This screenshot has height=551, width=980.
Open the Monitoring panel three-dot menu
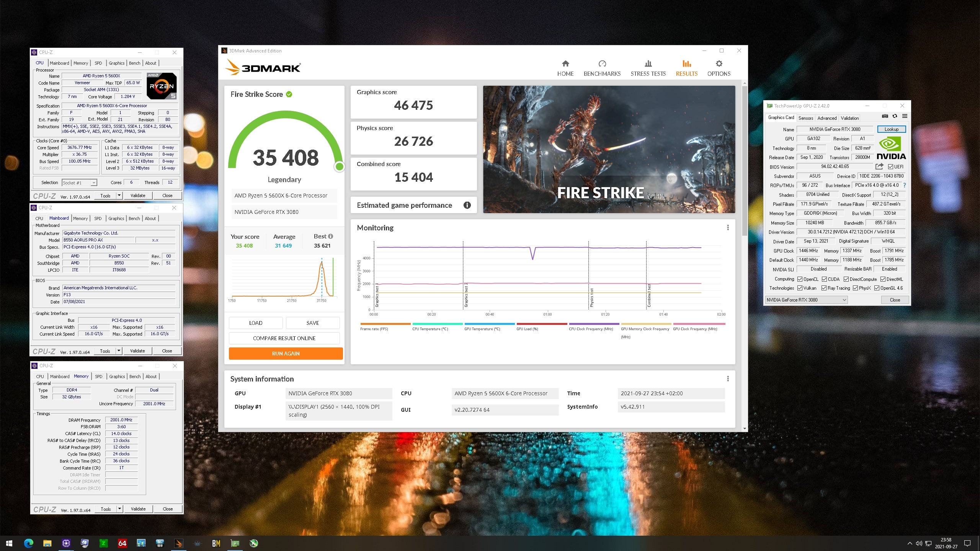click(728, 228)
